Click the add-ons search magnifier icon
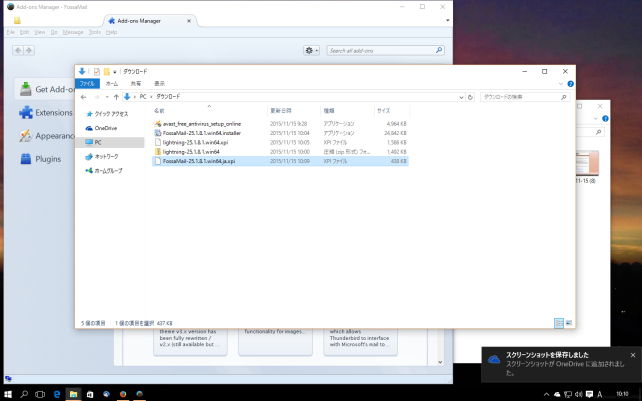Image resolution: width=642 pixels, height=401 pixels. [x=439, y=50]
